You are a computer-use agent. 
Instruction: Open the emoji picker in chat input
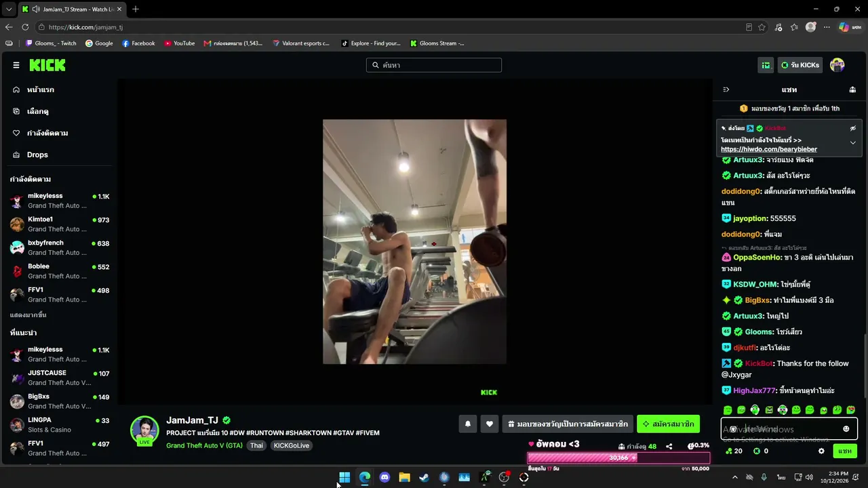[846, 429]
